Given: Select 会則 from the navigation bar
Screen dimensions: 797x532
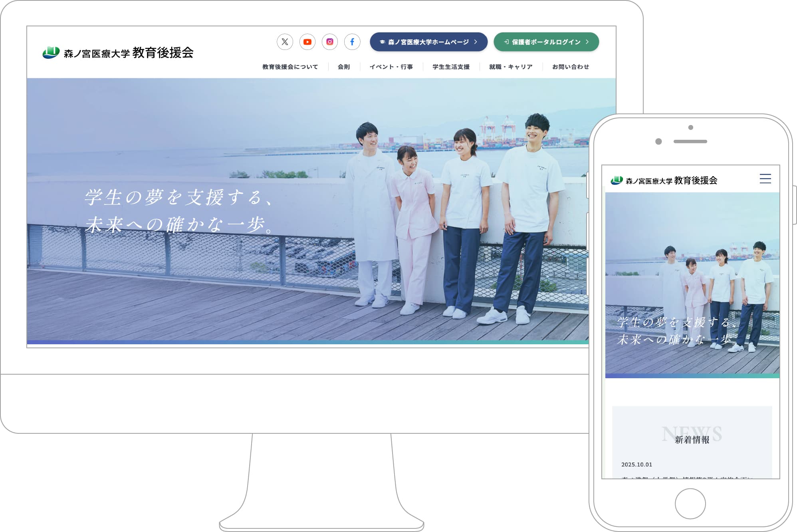Looking at the screenshot, I should pos(344,67).
